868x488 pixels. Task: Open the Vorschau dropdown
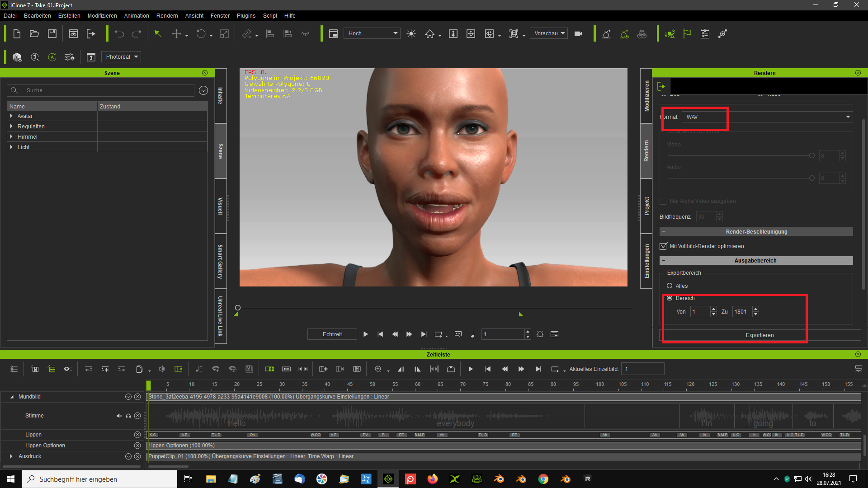549,33
